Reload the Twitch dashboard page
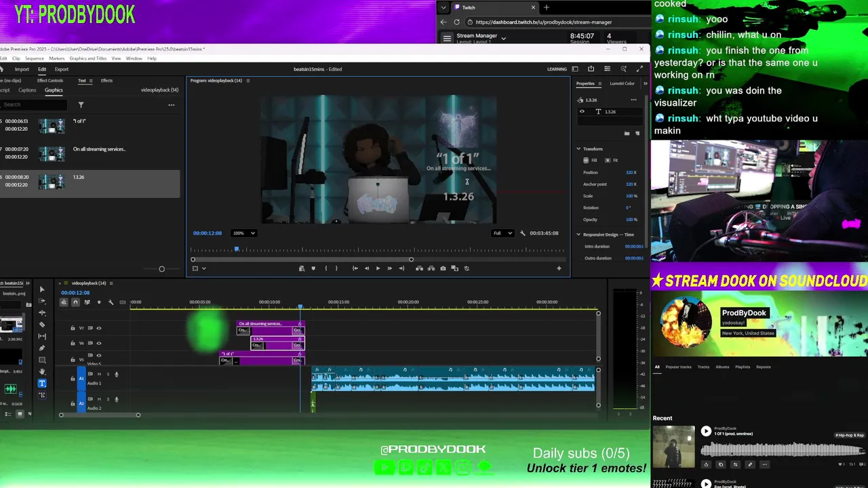868x488 pixels. coord(456,22)
